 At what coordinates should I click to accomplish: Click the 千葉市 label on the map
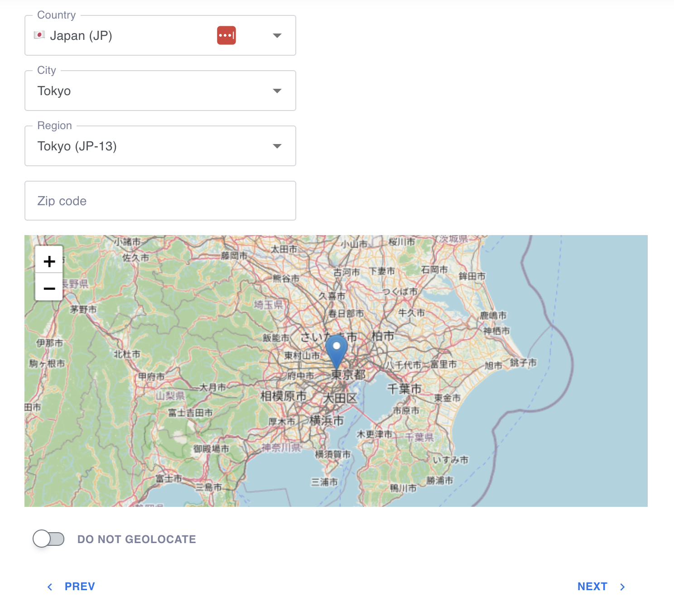point(404,389)
